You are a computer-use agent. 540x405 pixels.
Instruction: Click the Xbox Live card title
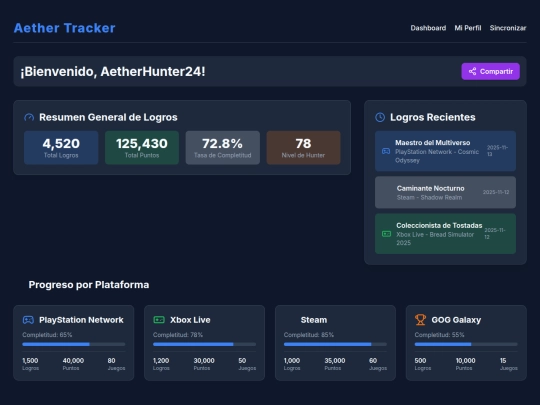[190, 320]
